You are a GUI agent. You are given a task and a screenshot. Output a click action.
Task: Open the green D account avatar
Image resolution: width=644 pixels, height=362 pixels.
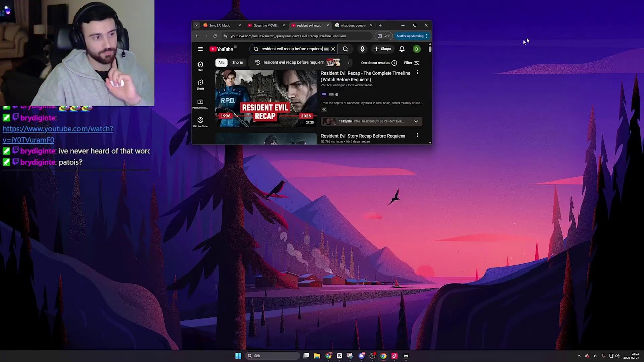point(417,49)
